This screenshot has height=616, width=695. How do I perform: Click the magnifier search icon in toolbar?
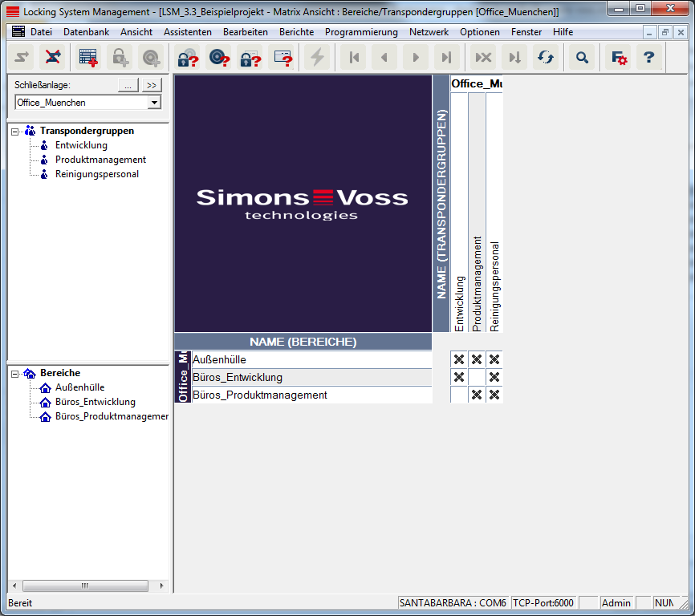[x=583, y=58]
